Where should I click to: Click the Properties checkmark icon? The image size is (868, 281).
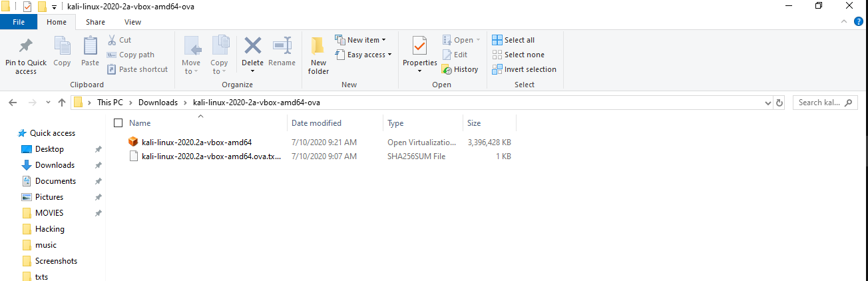[x=419, y=45]
